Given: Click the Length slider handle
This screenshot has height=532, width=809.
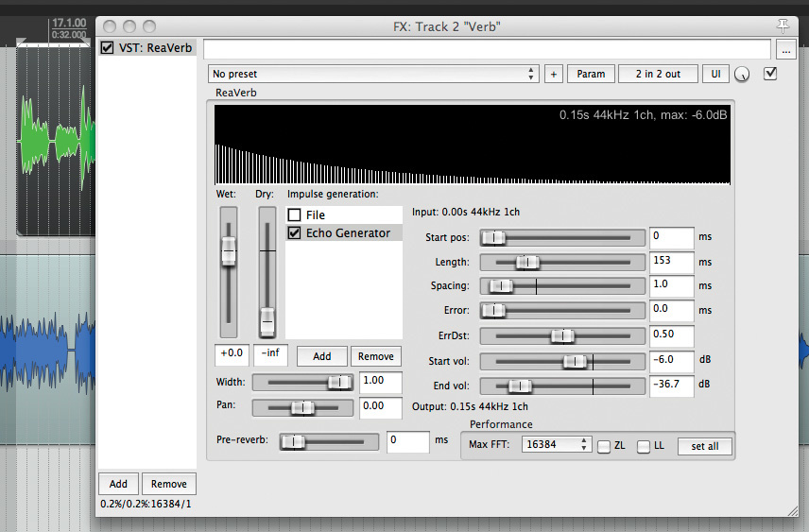Looking at the screenshot, I should [527, 262].
